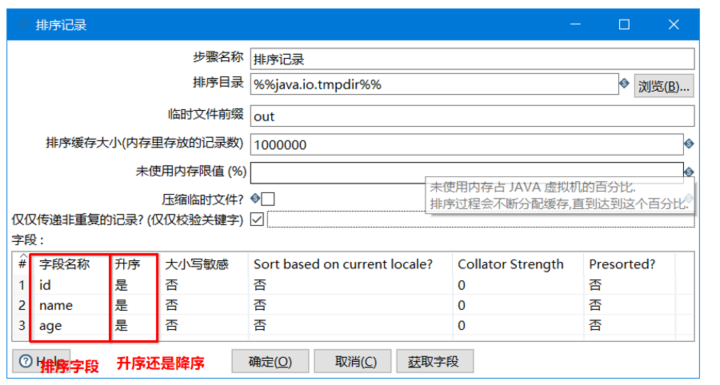Click the 排序目录 path field
The width and height of the screenshot is (720, 385).
point(434,84)
